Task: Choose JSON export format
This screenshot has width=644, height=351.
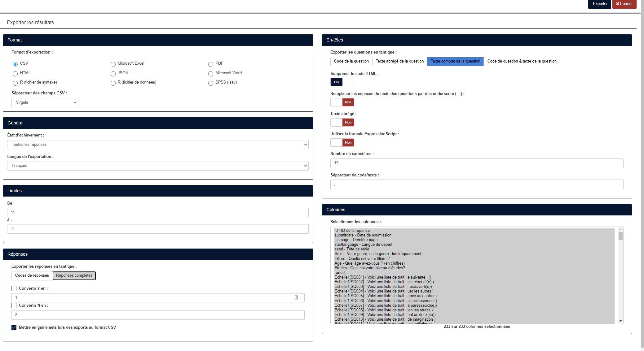Action: (113, 74)
